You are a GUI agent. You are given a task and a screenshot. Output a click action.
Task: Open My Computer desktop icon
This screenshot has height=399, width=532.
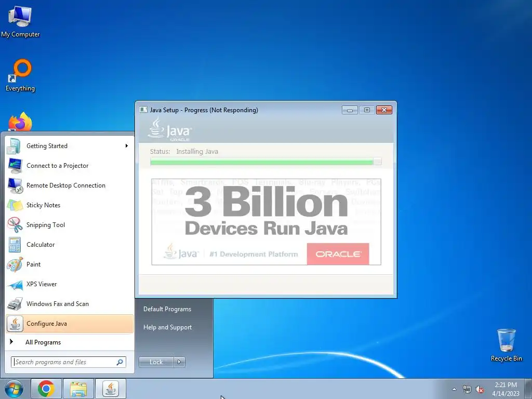point(20,21)
